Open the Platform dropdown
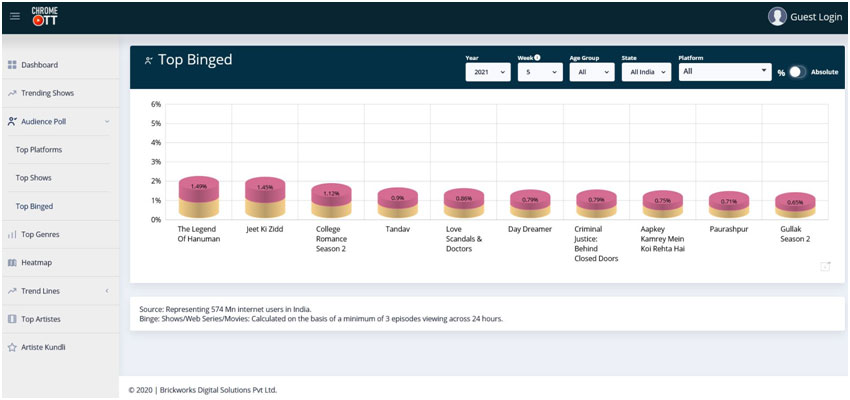The image size is (850, 400). (723, 72)
